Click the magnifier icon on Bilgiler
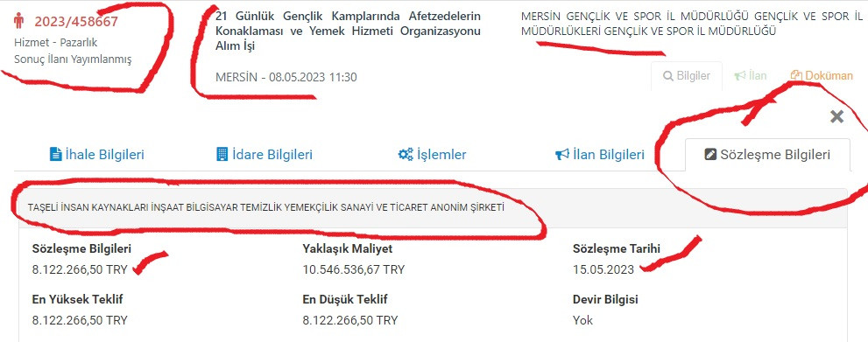This screenshot has height=342, width=868. point(668,76)
